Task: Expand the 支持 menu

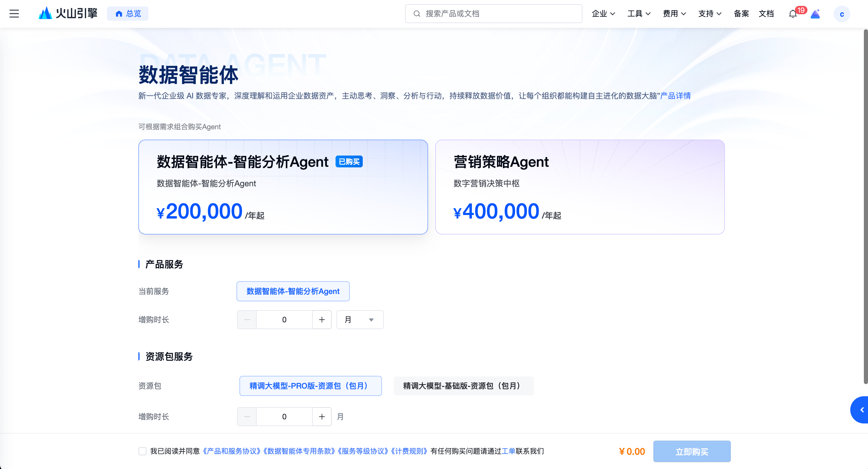Action: coord(710,14)
